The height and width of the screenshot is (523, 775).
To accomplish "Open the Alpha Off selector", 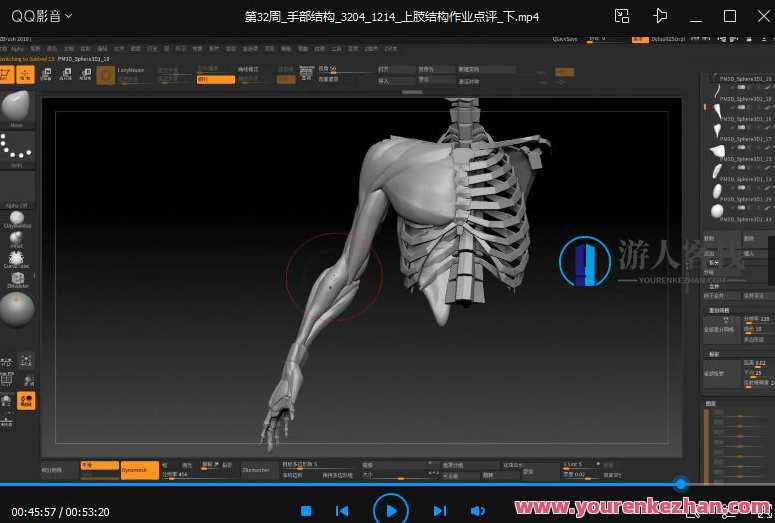I will 17,188.
